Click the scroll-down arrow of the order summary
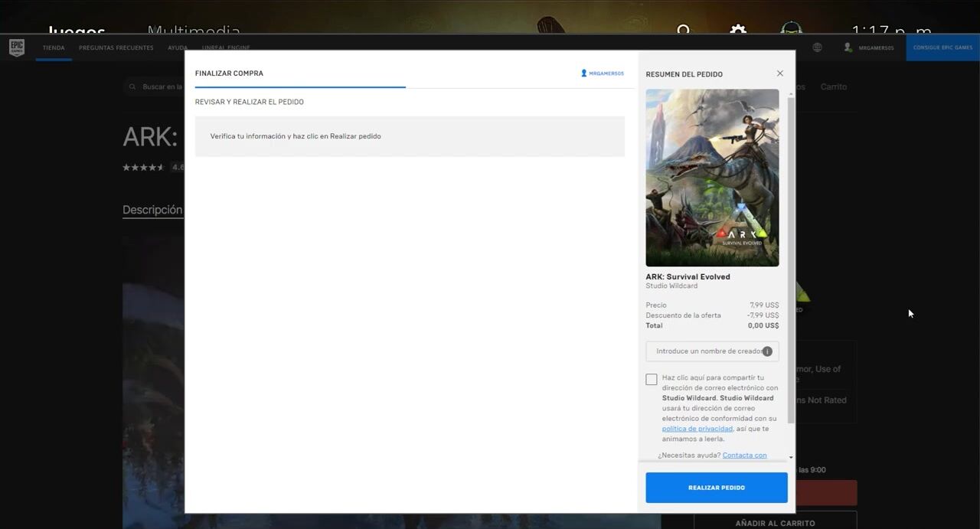The image size is (980, 529). tap(791, 458)
